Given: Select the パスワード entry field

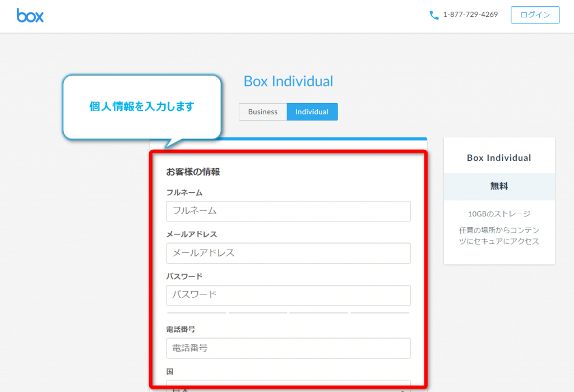Looking at the screenshot, I should coord(288,295).
